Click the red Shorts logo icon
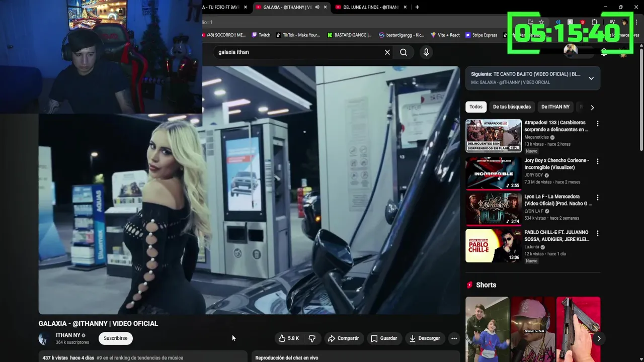 pos(470,285)
